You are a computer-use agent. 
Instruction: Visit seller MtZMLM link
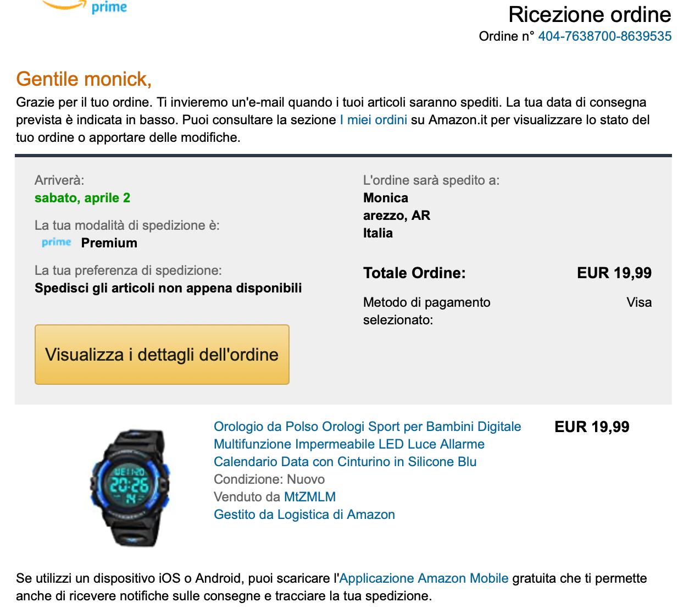click(x=310, y=497)
